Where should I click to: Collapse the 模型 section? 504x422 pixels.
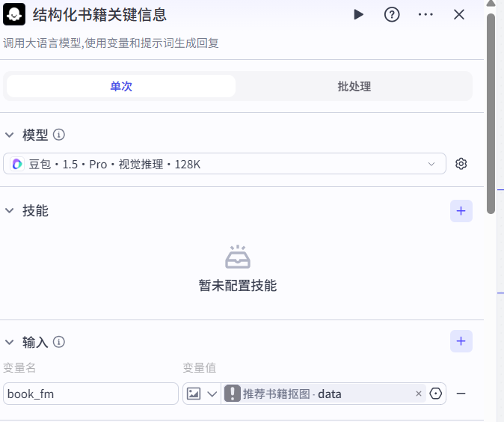pyautogui.click(x=10, y=135)
